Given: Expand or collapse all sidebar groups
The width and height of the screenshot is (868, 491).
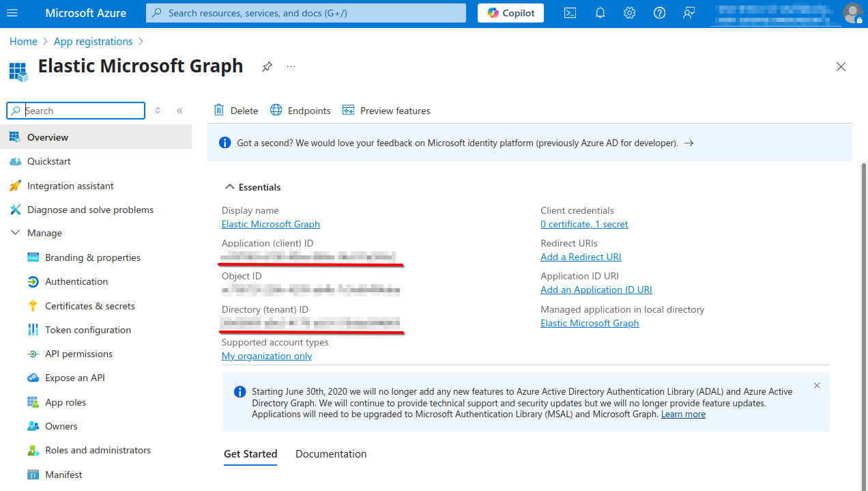Looking at the screenshot, I should 158,111.
